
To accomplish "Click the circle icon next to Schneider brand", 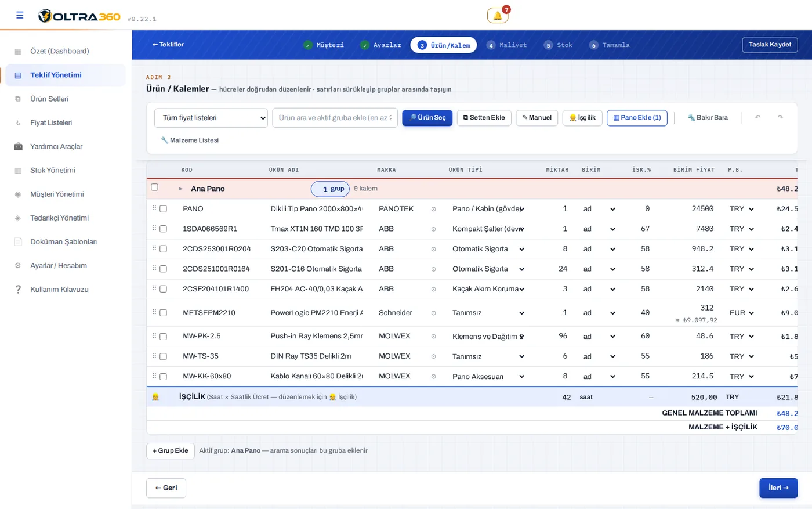I will pos(433,313).
